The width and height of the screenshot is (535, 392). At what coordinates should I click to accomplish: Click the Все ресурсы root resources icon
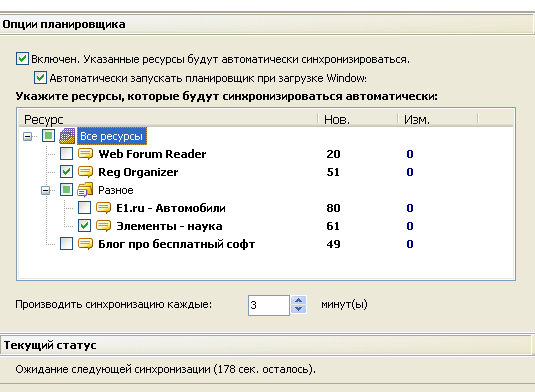(x=67, y=136)
